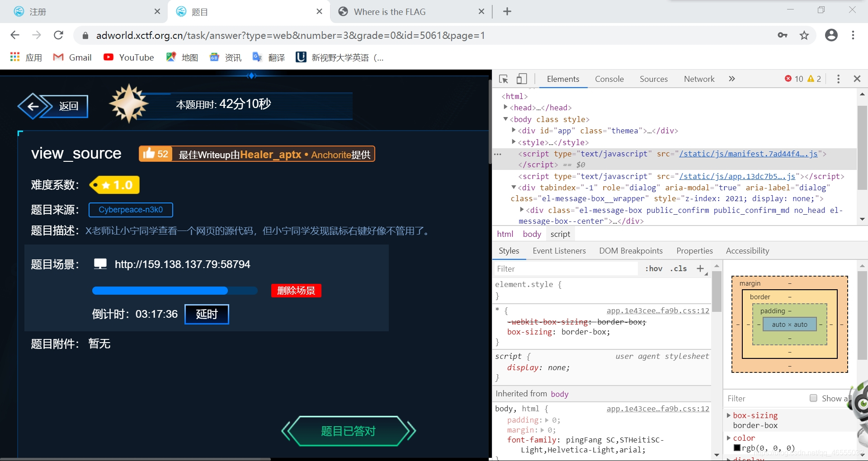The width and height of the screenshot is (868, 461).
Task: Click the 返回 back button
Action: [x=53, y=106]
